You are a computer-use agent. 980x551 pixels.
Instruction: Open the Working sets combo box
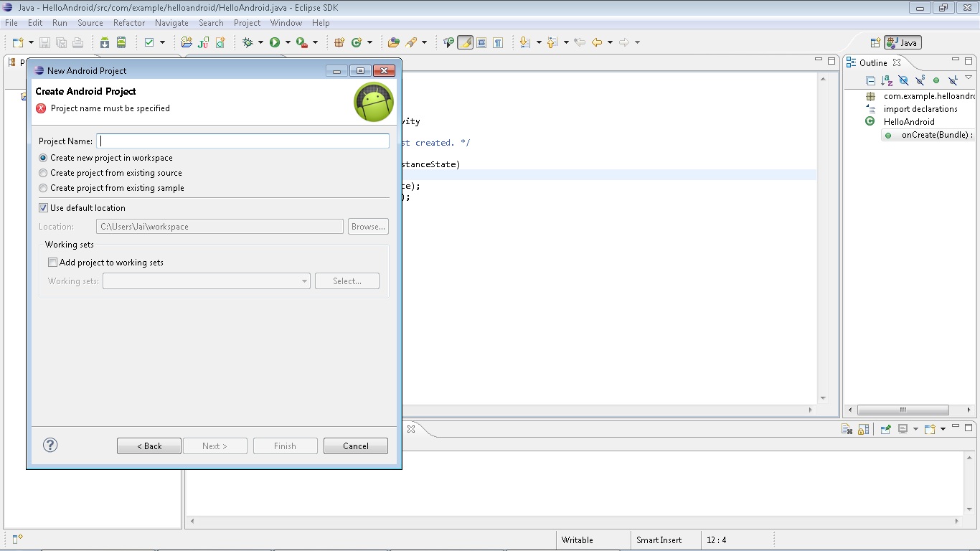207,281
